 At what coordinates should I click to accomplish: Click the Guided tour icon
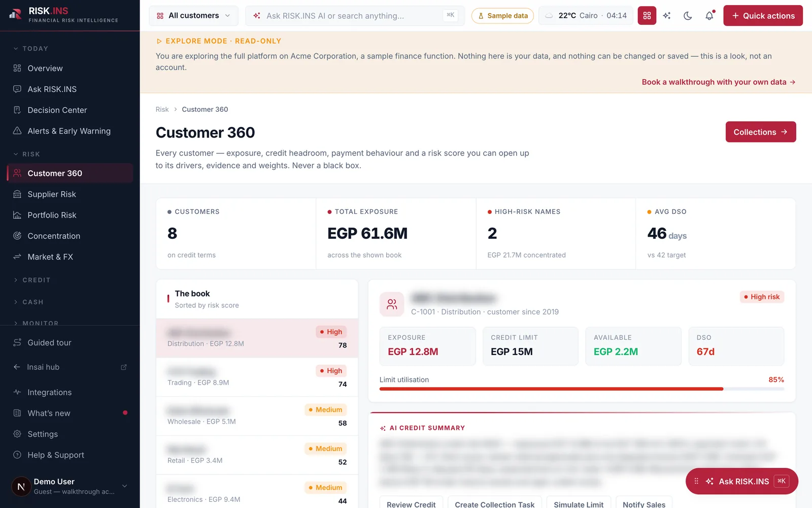tap(17, 342)
